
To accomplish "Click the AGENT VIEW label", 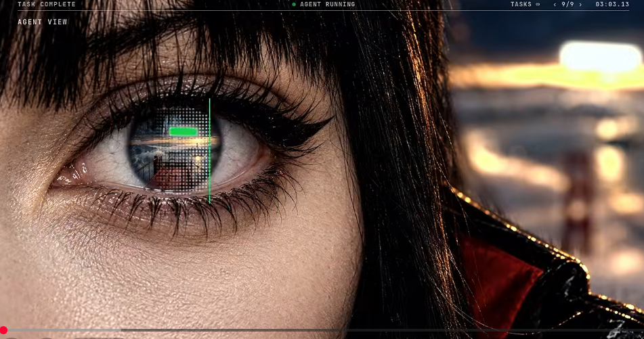I will coord(42,22).
